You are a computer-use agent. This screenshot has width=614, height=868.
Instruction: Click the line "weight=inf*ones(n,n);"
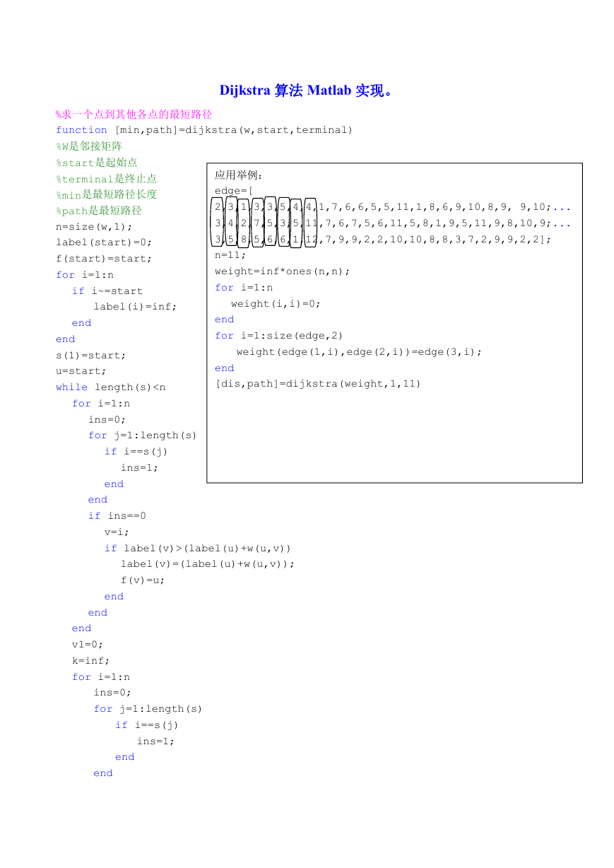283,271
